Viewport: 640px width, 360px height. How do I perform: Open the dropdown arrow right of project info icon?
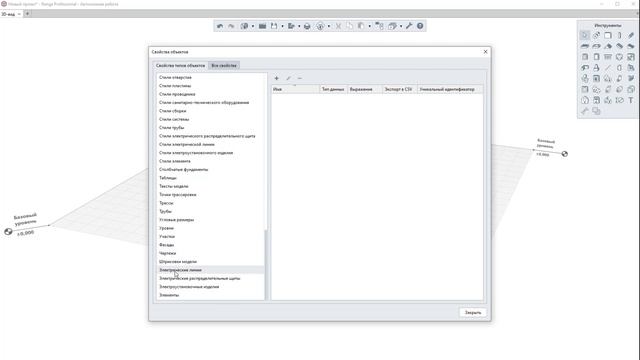coord(329,26)
